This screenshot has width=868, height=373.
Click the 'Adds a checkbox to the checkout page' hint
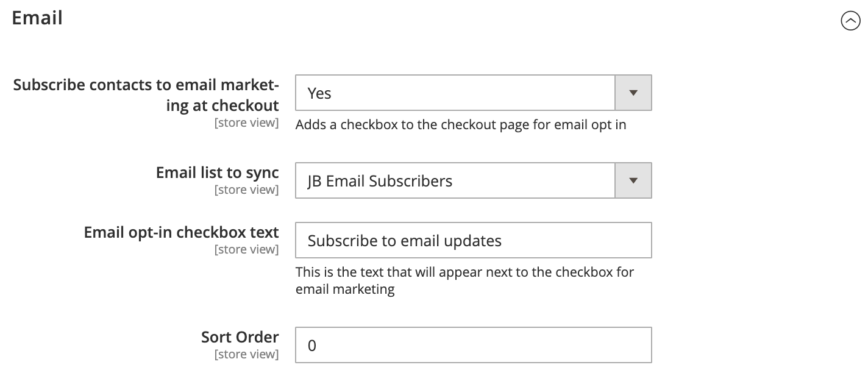460,125
